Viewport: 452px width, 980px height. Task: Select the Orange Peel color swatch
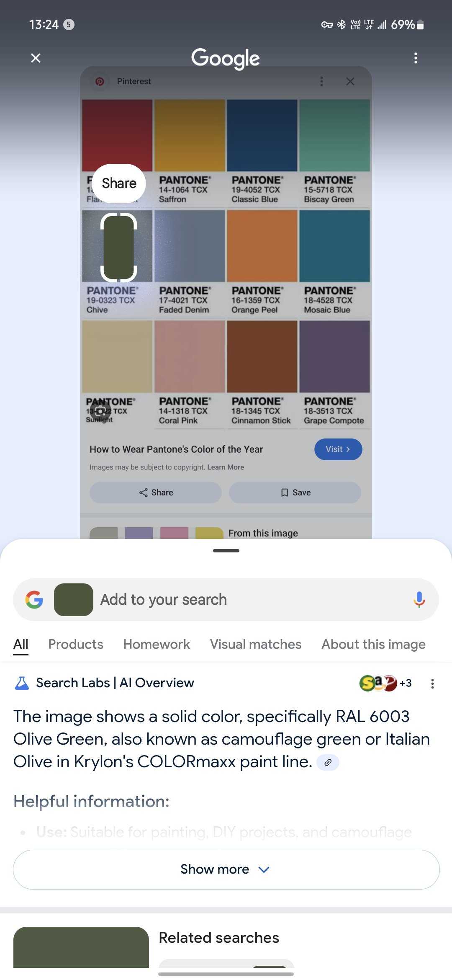[x=262, y=246]
